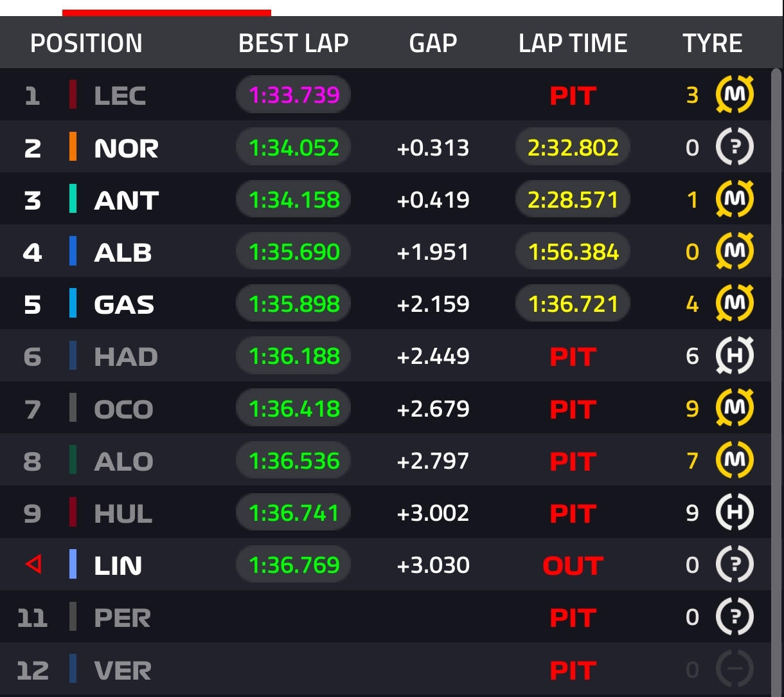This screenshot has height=697, width=784.
Task: Click the LAP TIME column header
Action: (573, 43)
